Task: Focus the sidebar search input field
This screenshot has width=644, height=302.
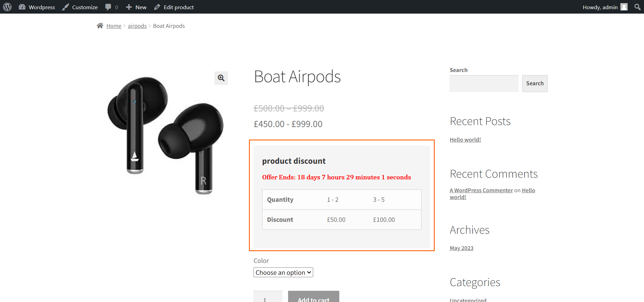Action: pyautogui.click(x=484, y=84)
